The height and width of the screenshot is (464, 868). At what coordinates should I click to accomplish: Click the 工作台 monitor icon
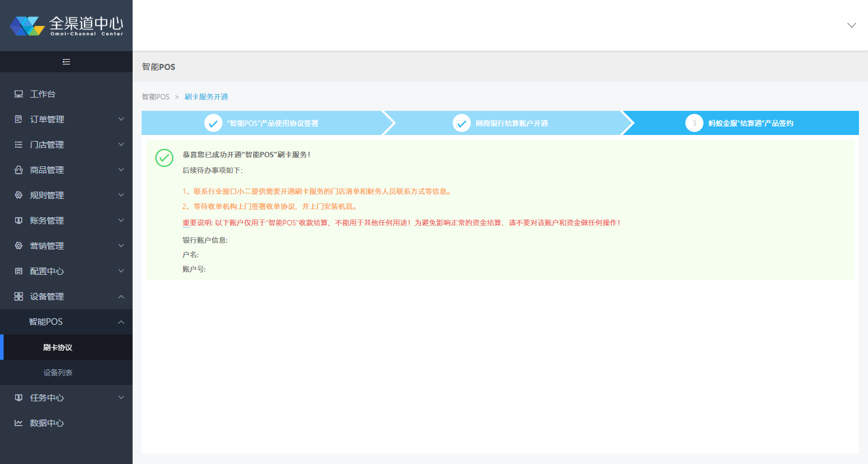19,94
